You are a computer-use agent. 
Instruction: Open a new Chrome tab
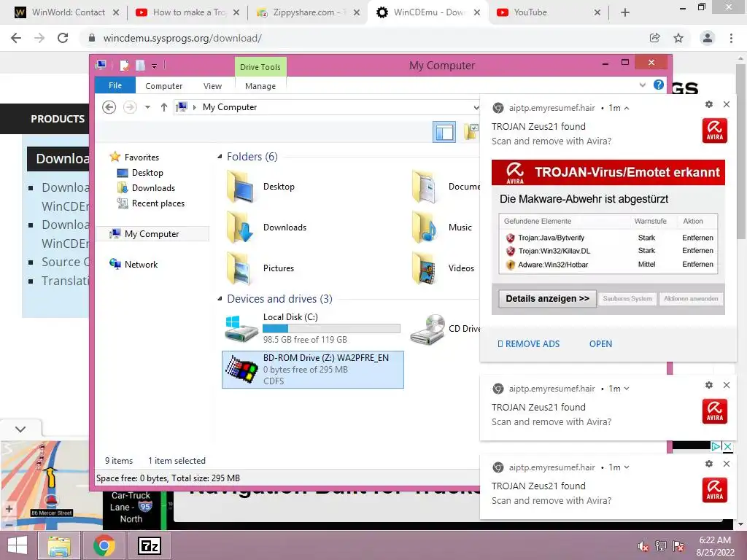point(625,12)
